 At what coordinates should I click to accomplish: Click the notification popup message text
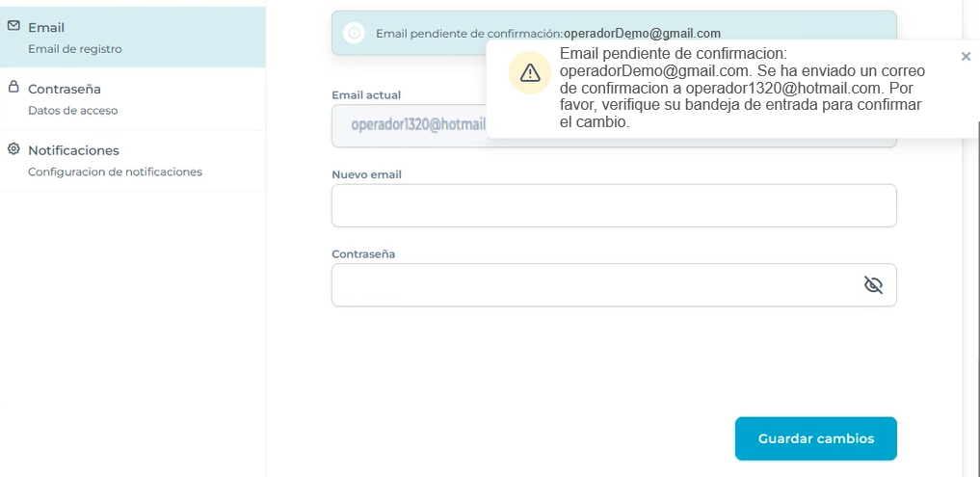(x=742, y=88)
